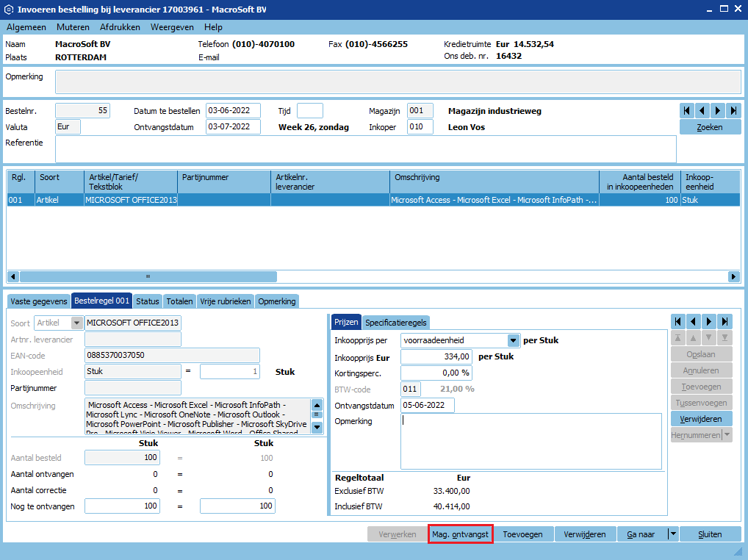Open the Specificatieregels tab
This screenshot has width=748, height=560.
coord(395,322)
